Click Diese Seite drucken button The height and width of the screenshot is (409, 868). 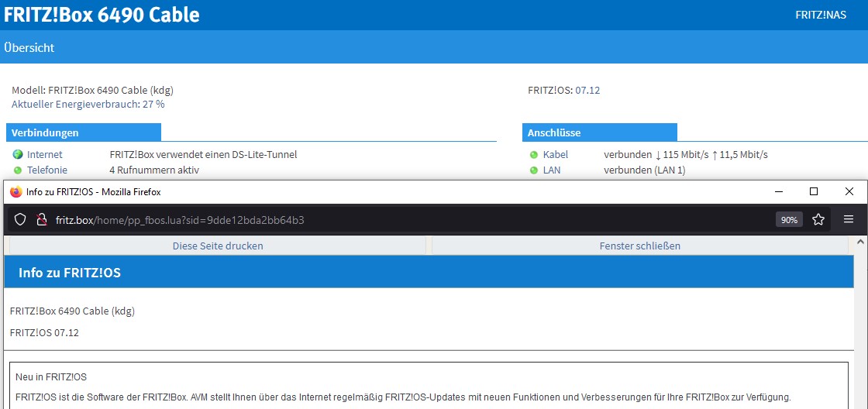pos(218,246)
